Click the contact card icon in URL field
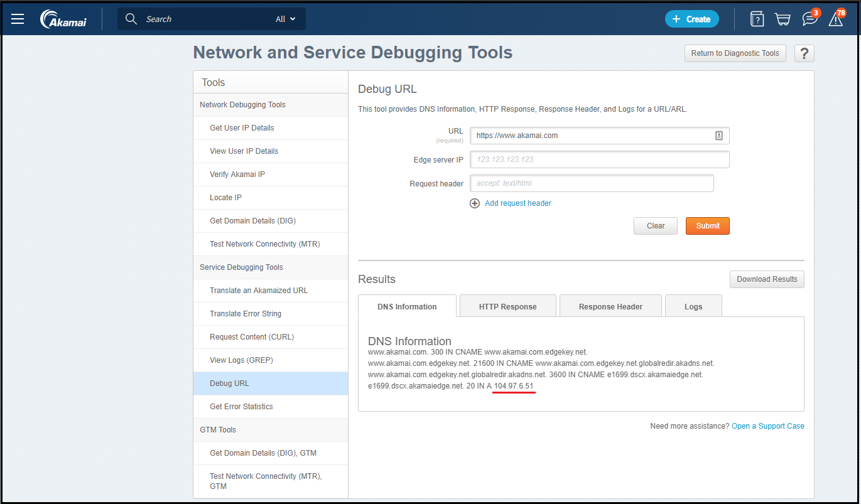The image size is (861, 504). coord(719,136)
